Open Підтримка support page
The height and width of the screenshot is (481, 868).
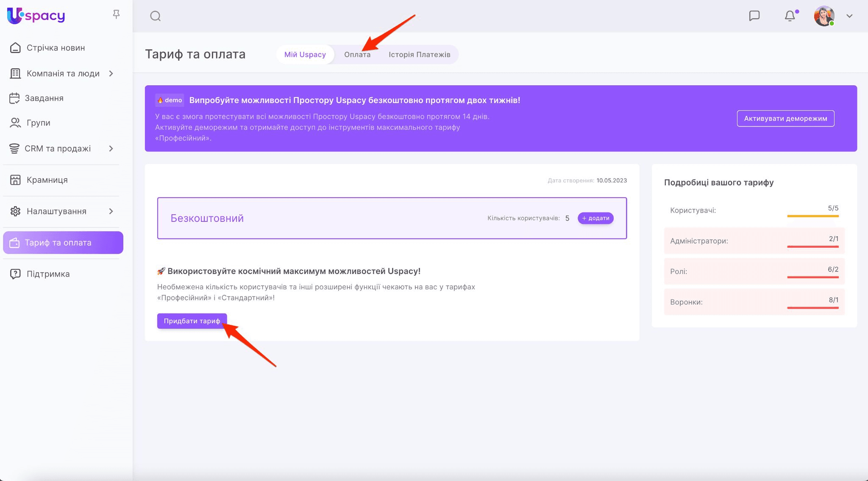(48, 274)
